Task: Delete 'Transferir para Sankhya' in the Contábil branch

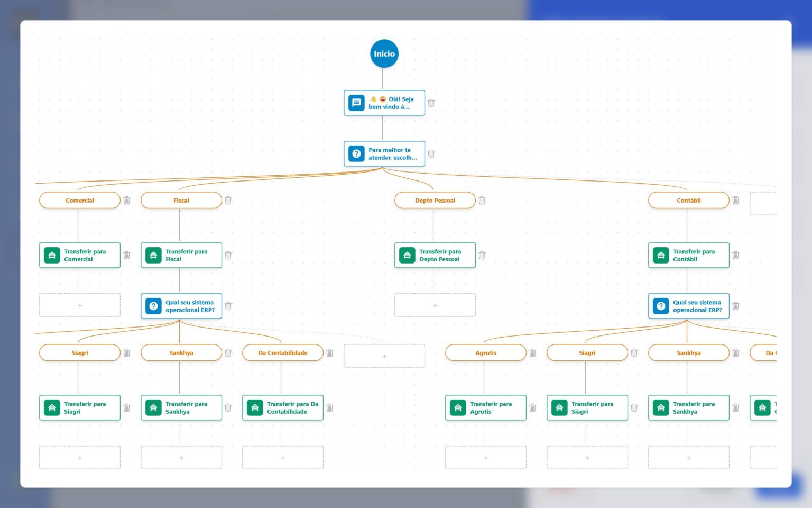Action: [x=736, y=407]
